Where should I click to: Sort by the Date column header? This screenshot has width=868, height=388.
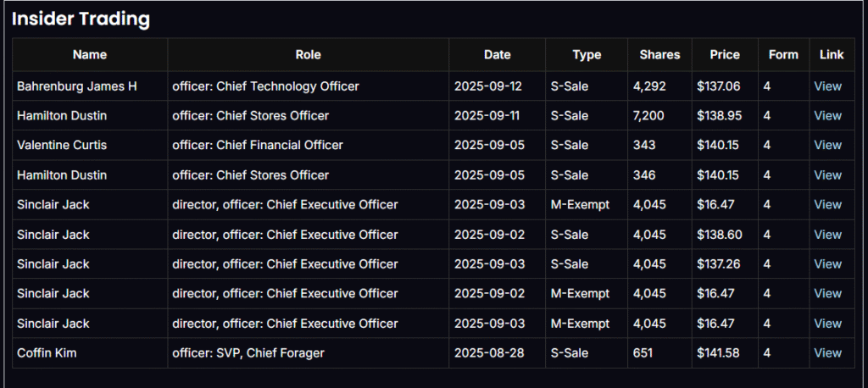[x=497, y=54]
